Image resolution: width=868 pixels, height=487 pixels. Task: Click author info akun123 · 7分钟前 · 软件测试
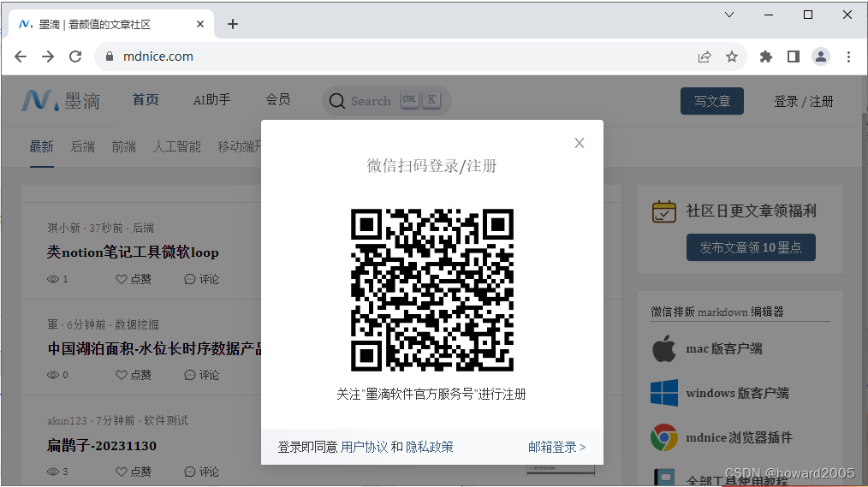[117, 420]
